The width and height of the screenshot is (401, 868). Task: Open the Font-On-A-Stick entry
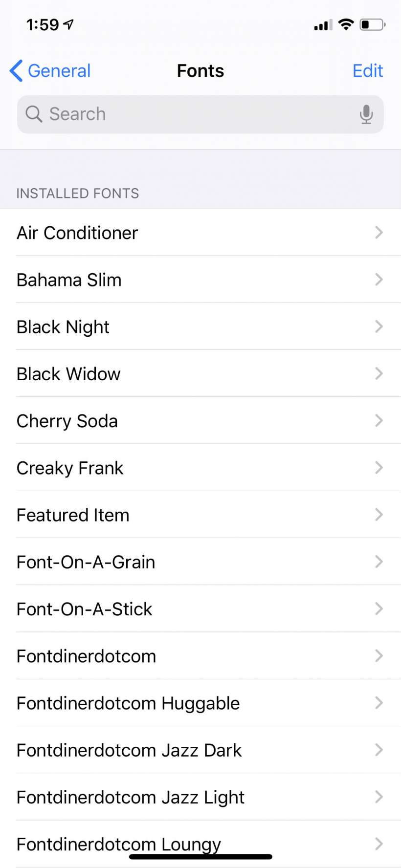pos(85,609)
